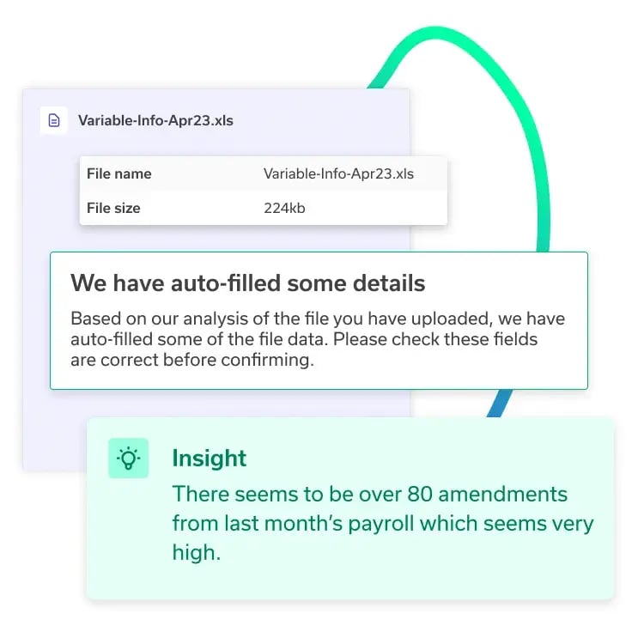Click 'from last month's payroll' text line
Screen dimensions: 644x644
[382, 524]
